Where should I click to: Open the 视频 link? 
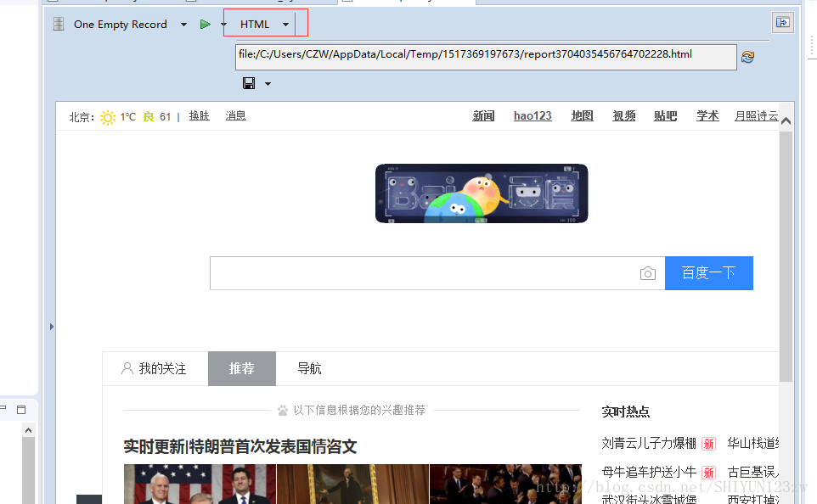[623, 116]
